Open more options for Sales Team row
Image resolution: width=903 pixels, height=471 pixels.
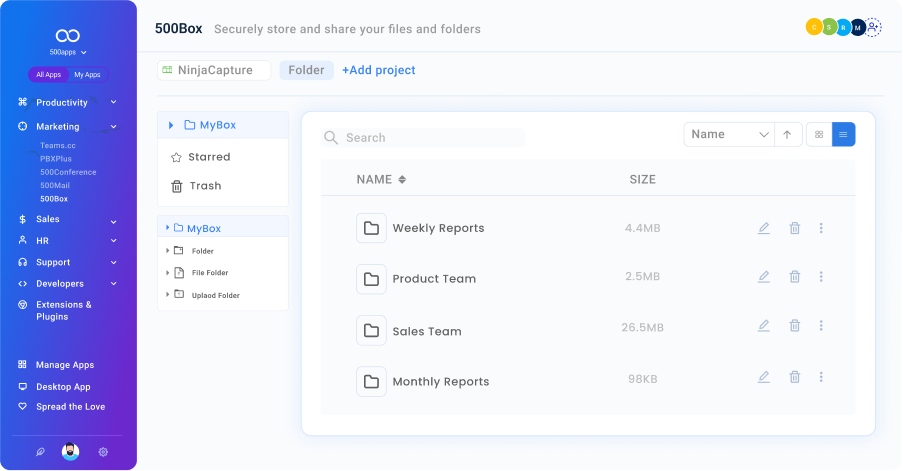pos(821,326)
